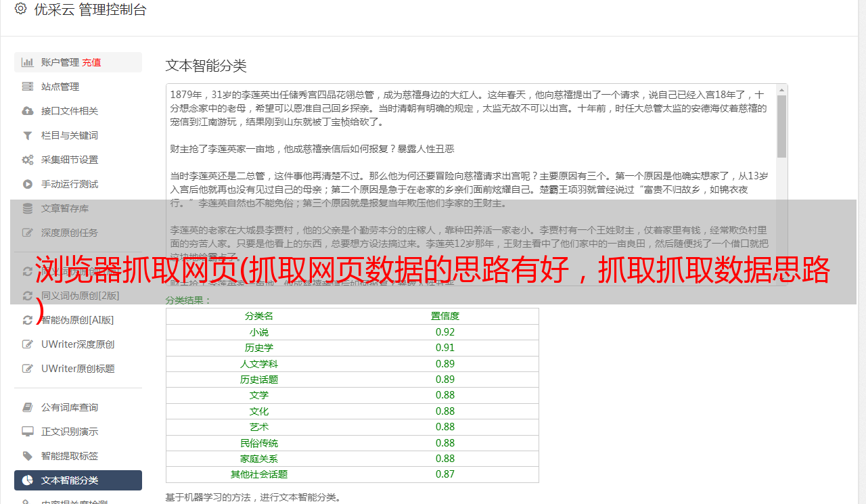Click the tag icon for 智能提取标签

coord(28,456)
